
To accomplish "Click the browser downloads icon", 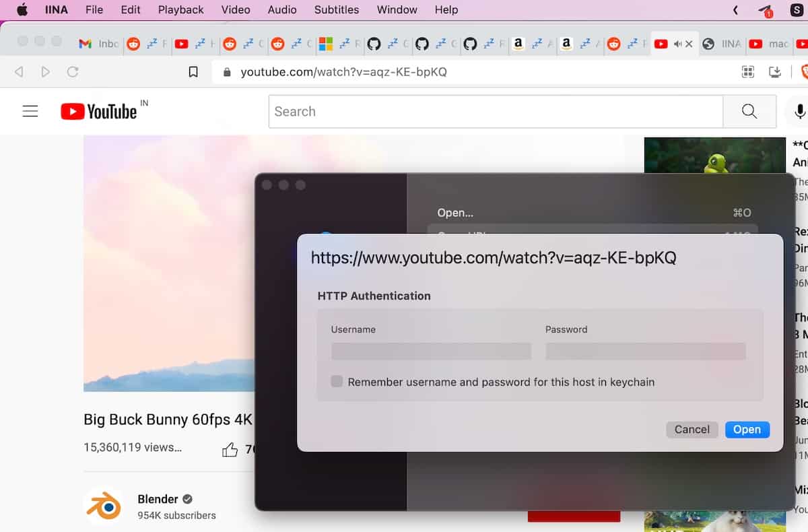I will tap(775, 72).
